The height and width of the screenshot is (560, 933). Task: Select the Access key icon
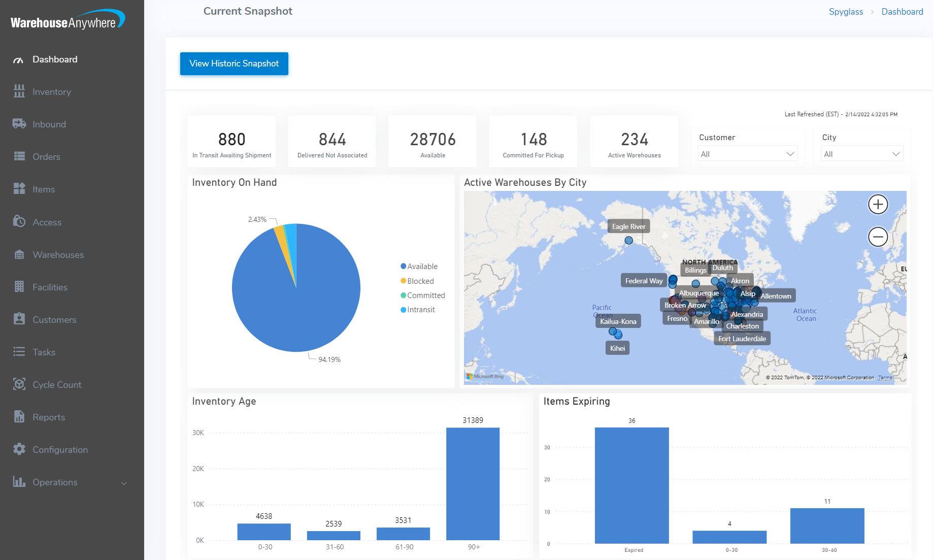(x=19, y=222)
